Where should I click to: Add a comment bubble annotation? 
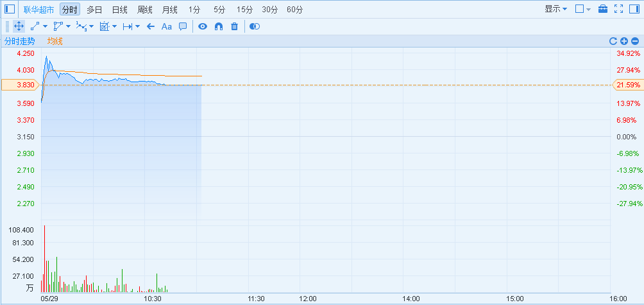(183, 26)
